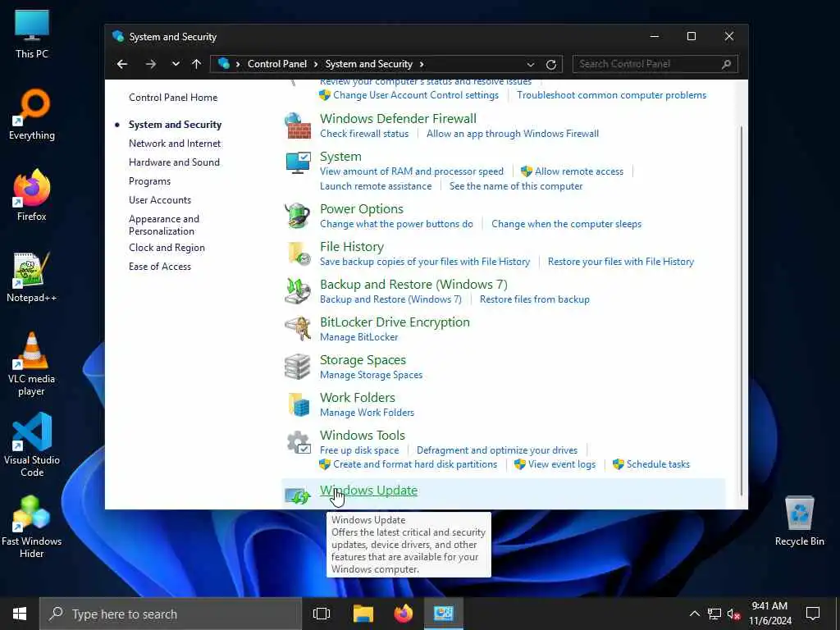Click the Windows Tools gear icon
The image size is (840, 630).
[298, 442]
